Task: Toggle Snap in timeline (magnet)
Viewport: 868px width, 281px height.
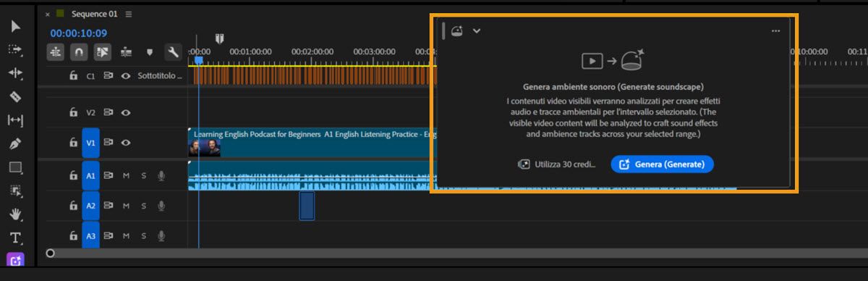Action: click(78, 52)
